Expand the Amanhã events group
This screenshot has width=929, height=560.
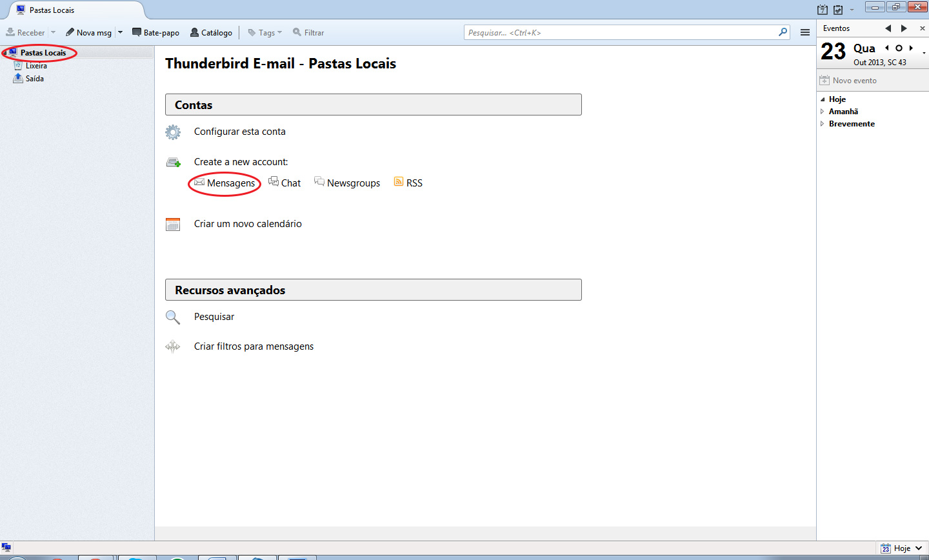coord(823,112)
